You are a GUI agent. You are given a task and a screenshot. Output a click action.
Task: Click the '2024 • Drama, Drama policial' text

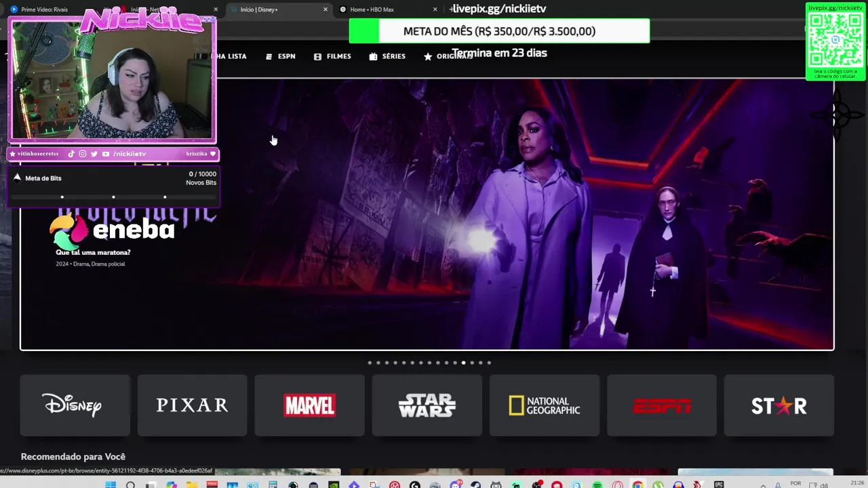(90, 264)
